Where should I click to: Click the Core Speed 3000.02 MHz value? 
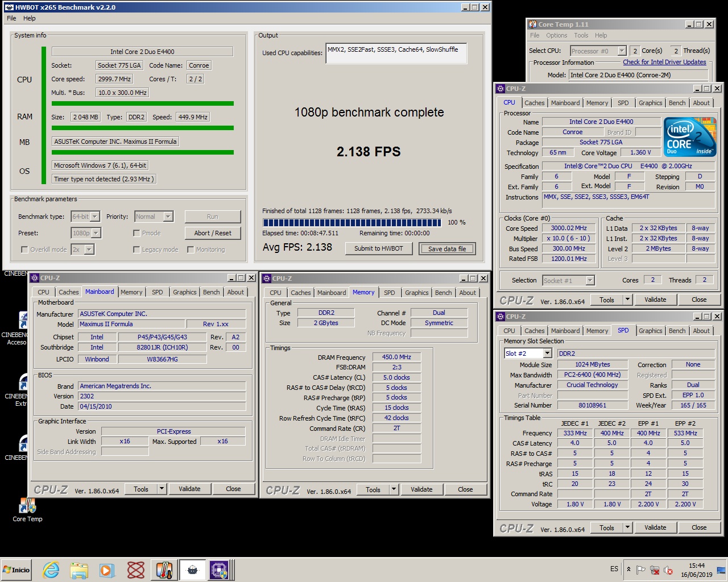click(x=569, y=228)
